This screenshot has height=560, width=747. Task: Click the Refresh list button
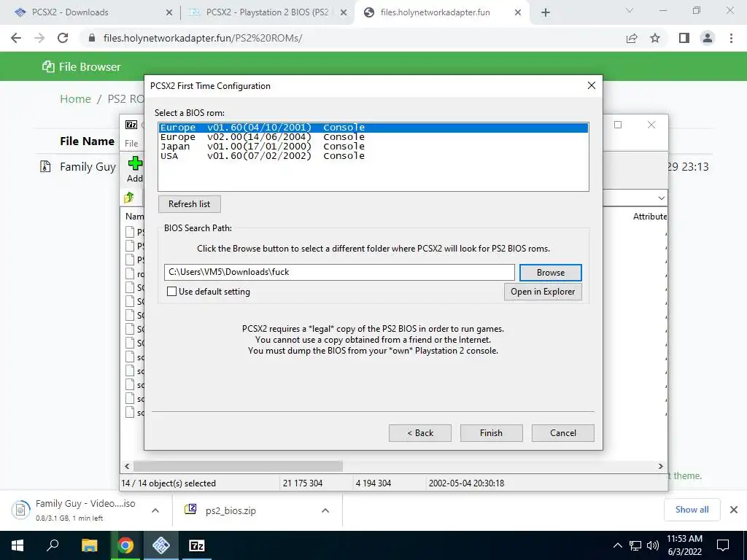click(189, 204)
